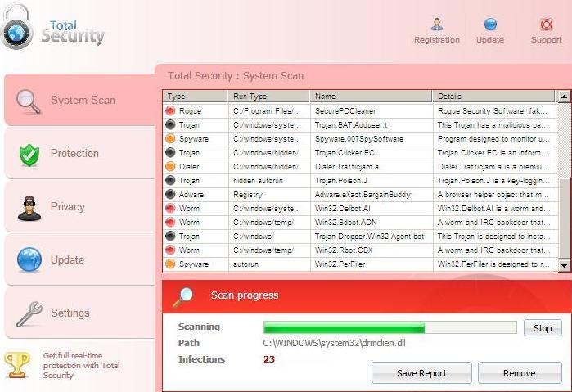This screenshot has width=572, height=392.
Task: Open the Privacy section
Action: click(79, 206)
